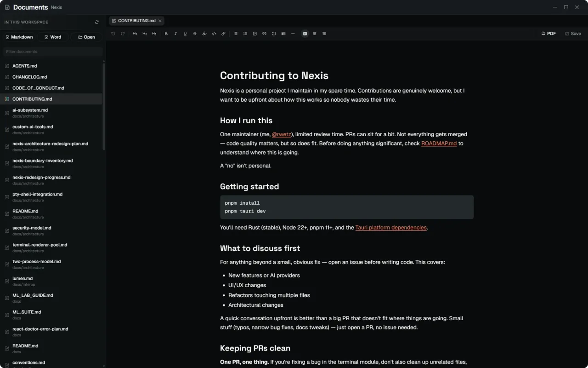The height and width of the screenshot is (368, 588).
Task: Select CONTRIBUTING.md in the sidebar list
Action: click(51, 99)
